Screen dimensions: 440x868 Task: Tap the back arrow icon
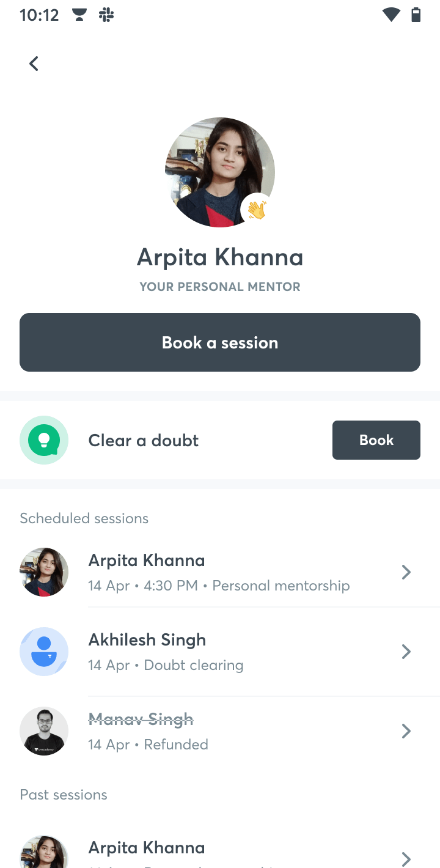(x=34, y=63)
